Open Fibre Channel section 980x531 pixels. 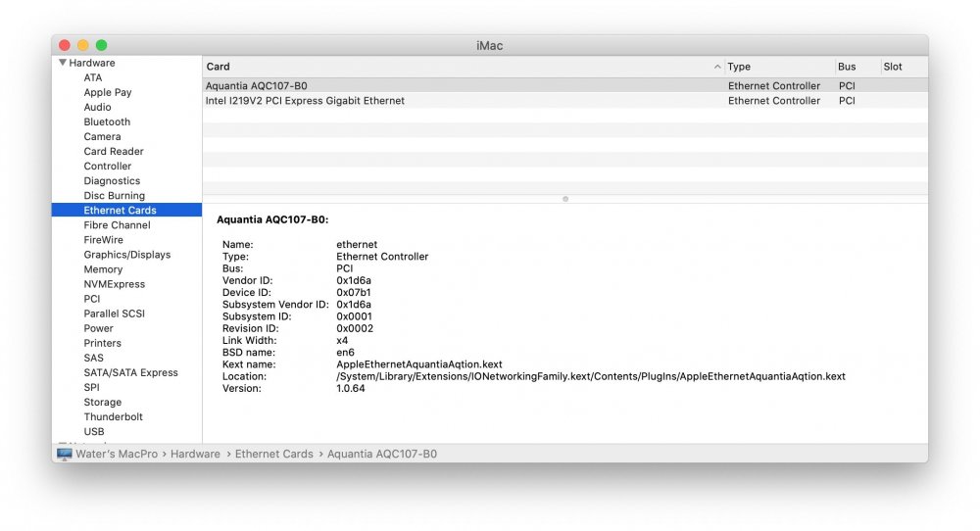[x=117, y=225]
